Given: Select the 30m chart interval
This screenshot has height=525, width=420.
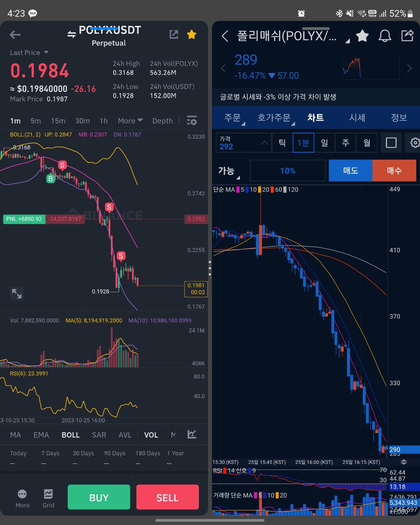Looking at the screenshot, I should (82, 121).
